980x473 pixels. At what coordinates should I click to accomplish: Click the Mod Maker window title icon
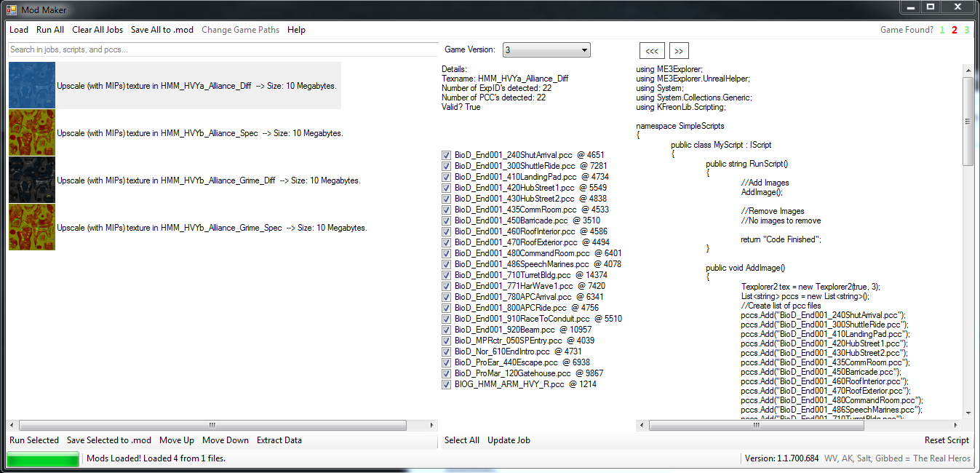point(12,9)
